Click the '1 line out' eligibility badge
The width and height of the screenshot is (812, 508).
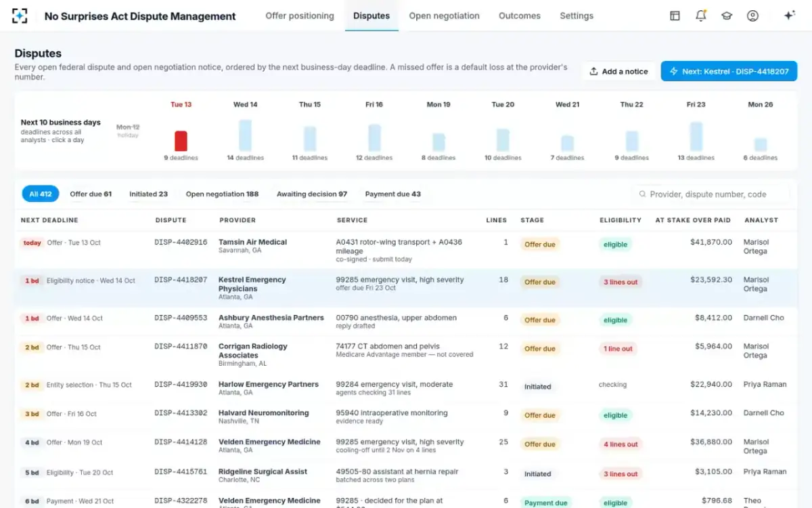point(618,349)
